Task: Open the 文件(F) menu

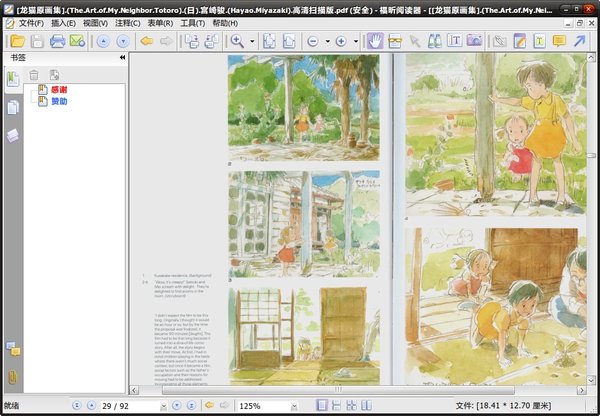Action: pyautogui.click(x=30, y=22)
